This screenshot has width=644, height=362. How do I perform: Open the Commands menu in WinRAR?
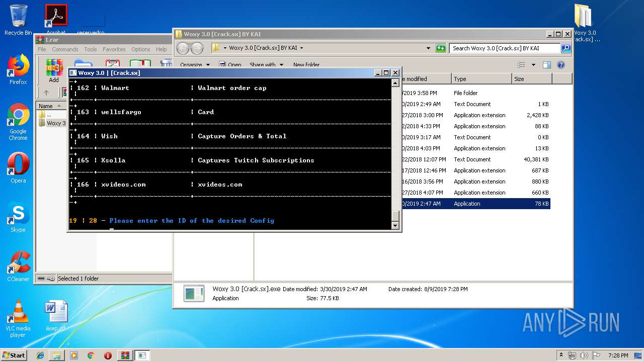tap(65, 49)
